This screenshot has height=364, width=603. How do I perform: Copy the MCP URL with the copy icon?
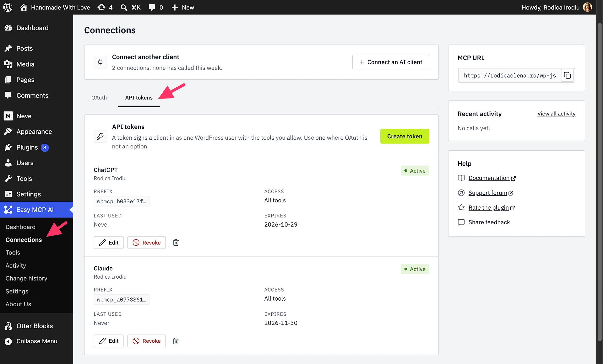(x=567, y=75)
